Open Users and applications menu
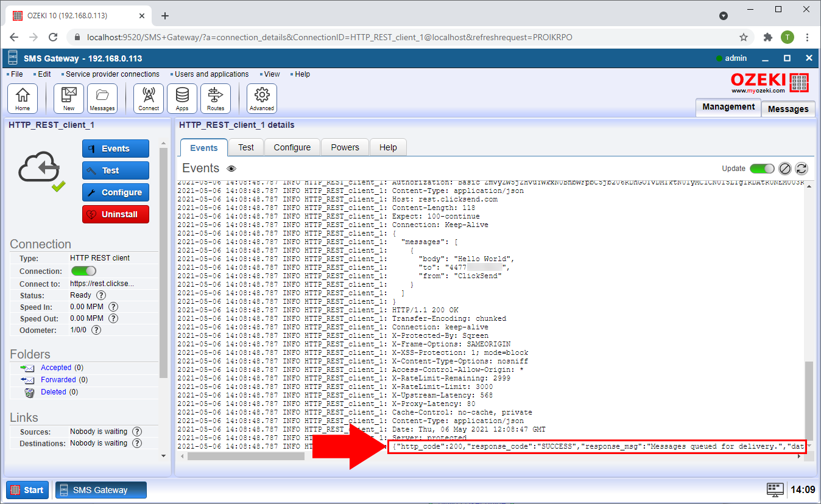821x504 pixels. [211, 74]
